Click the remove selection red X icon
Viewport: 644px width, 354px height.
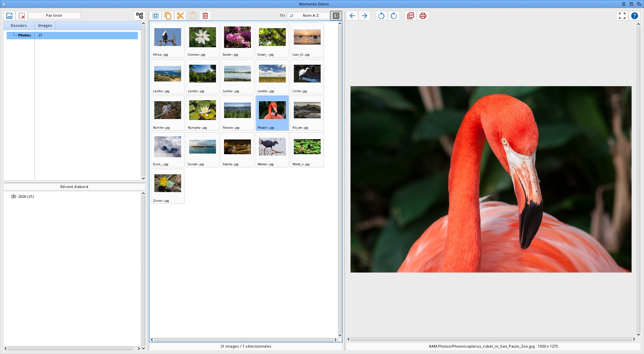pos(22,16)
